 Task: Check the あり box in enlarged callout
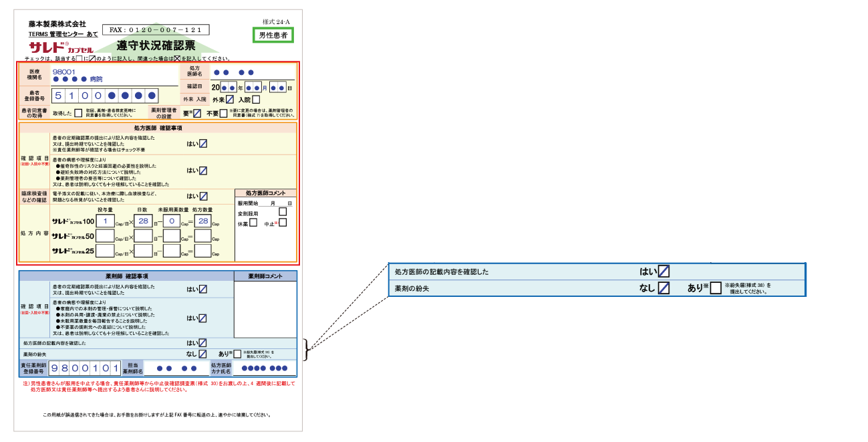pos(716,288)
